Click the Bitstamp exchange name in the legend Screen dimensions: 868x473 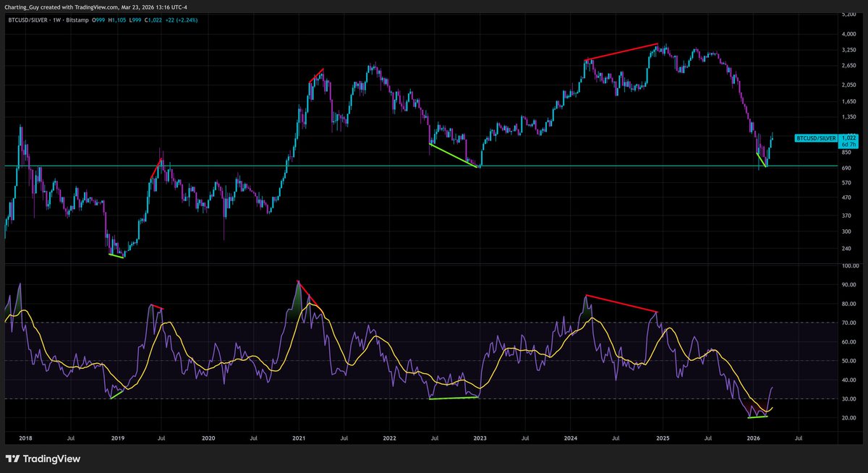point(77,21)
